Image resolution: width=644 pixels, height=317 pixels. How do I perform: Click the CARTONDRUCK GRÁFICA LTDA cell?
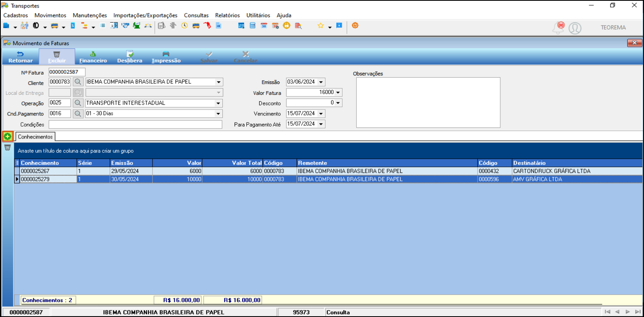(577, 171)
